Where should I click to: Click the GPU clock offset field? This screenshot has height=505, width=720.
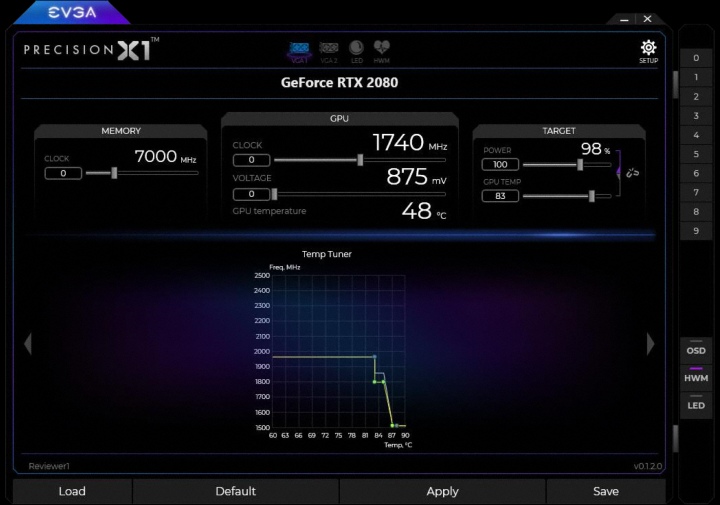pyautogui.click(x=252, y=160)
